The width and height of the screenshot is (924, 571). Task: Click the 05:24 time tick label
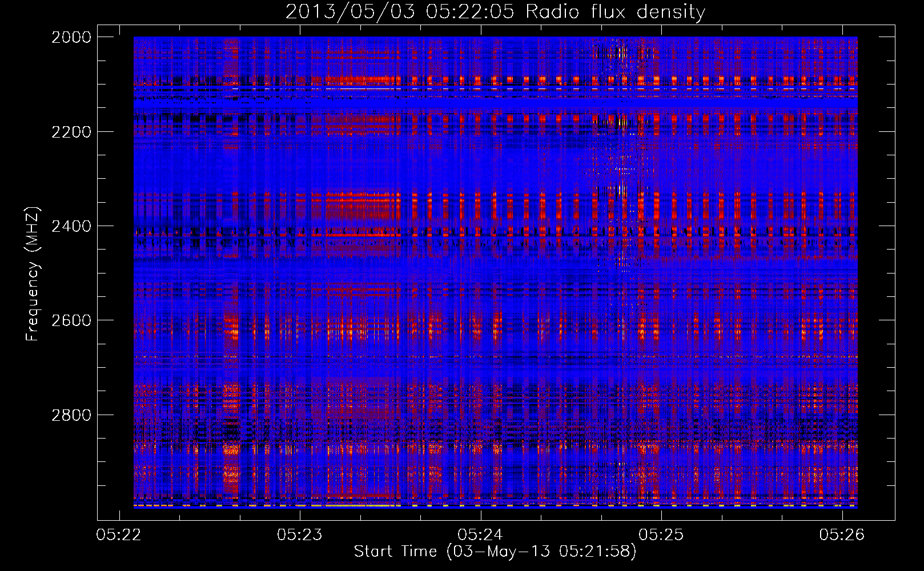point(481,535)
